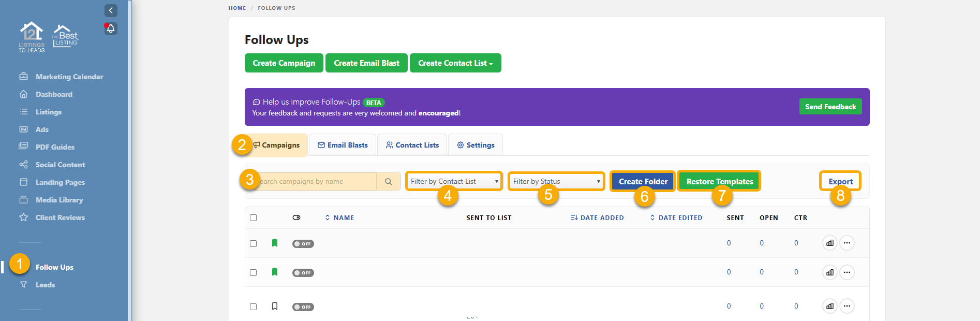Open stats chart for first campaign row

(829, 243)
